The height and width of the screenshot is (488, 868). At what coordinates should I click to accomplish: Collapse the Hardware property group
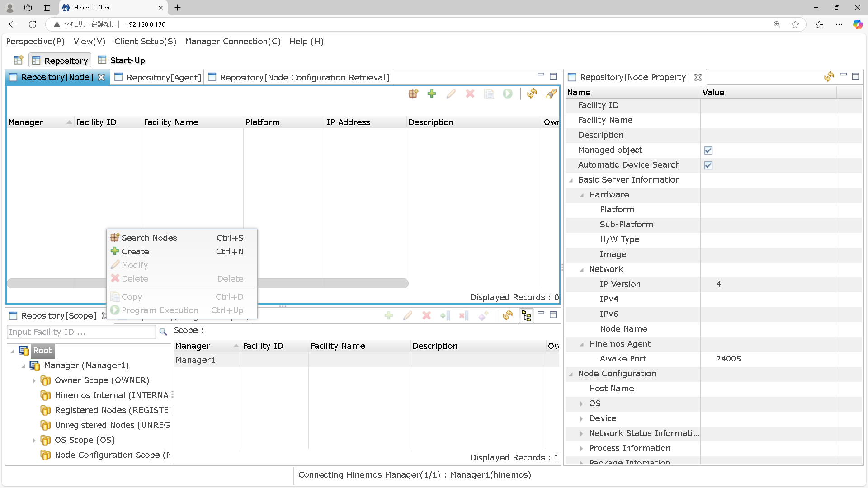[x=582, y=195]
